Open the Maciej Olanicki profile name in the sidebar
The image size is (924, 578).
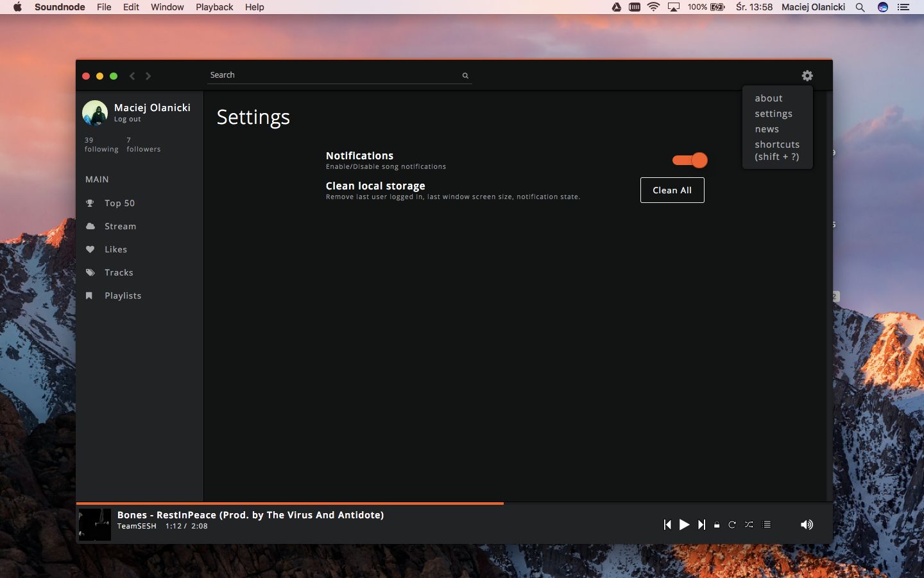pos(152,107)
